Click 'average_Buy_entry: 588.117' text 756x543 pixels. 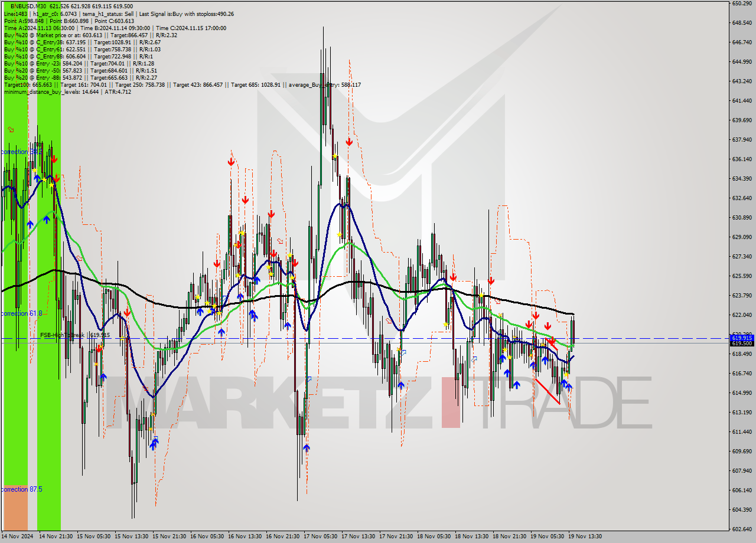tap(324, 84)
